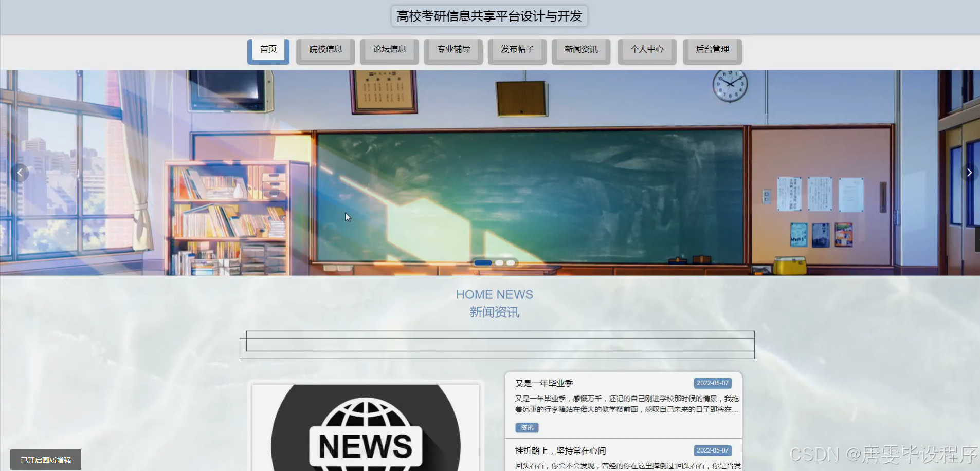
Task: Select the first carousel indicator dot
Action: click(483, 262)
